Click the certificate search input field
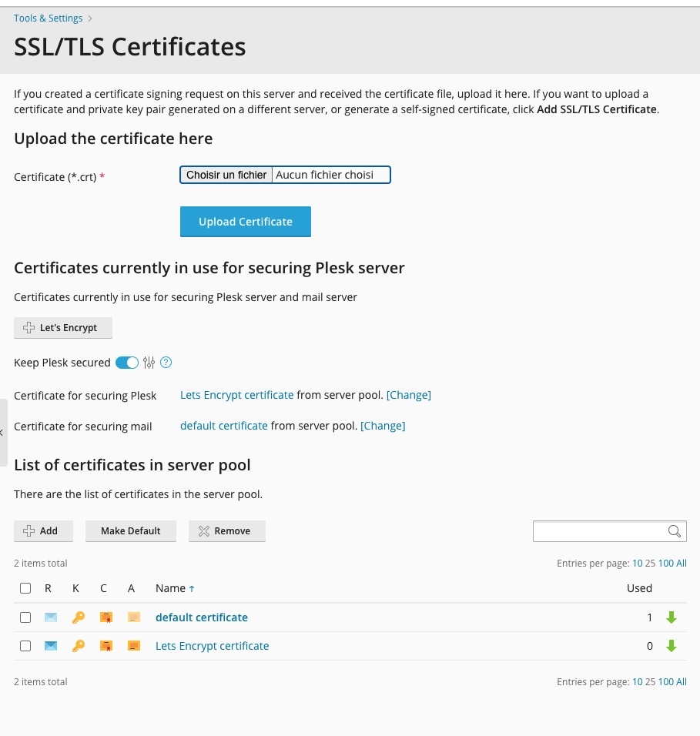This screenshot has height=736, width=700. coord(599,531)
